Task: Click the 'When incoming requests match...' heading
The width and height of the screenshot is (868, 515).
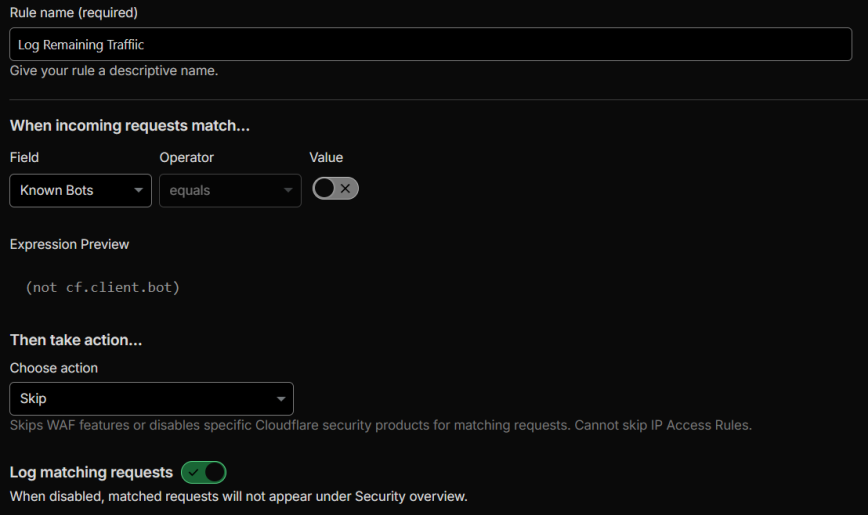Action: [x=129, y=126]
